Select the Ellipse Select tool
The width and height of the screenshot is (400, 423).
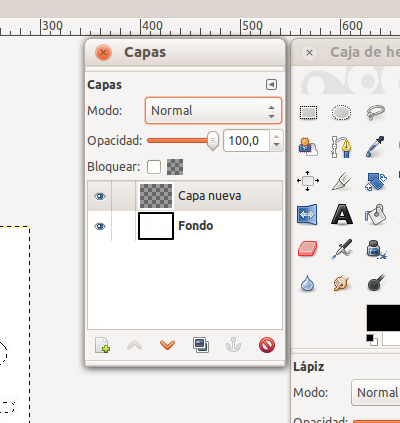pos(341,113)
